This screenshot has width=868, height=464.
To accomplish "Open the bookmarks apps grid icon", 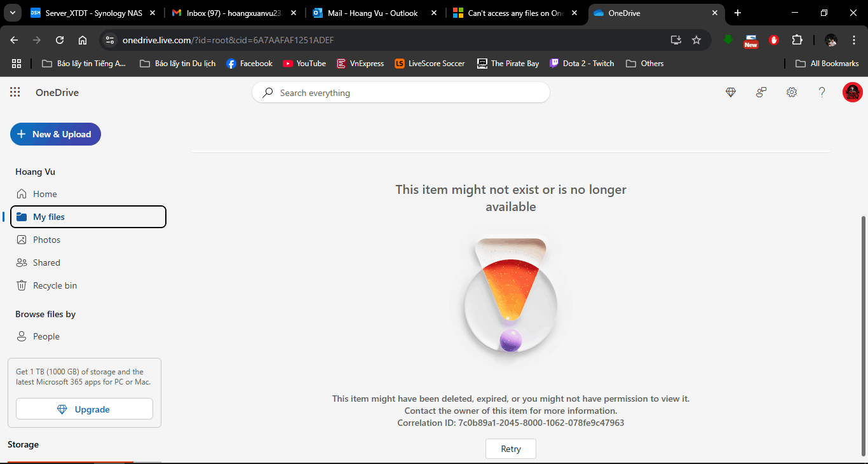I will click(17, 64).
